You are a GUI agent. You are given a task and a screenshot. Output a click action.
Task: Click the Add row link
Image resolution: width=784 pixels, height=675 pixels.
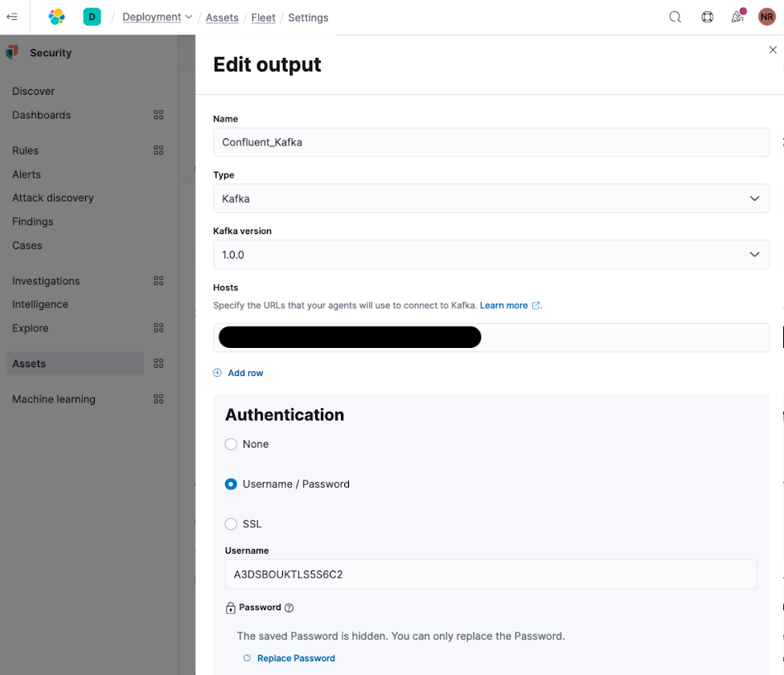tap(245, 373)
